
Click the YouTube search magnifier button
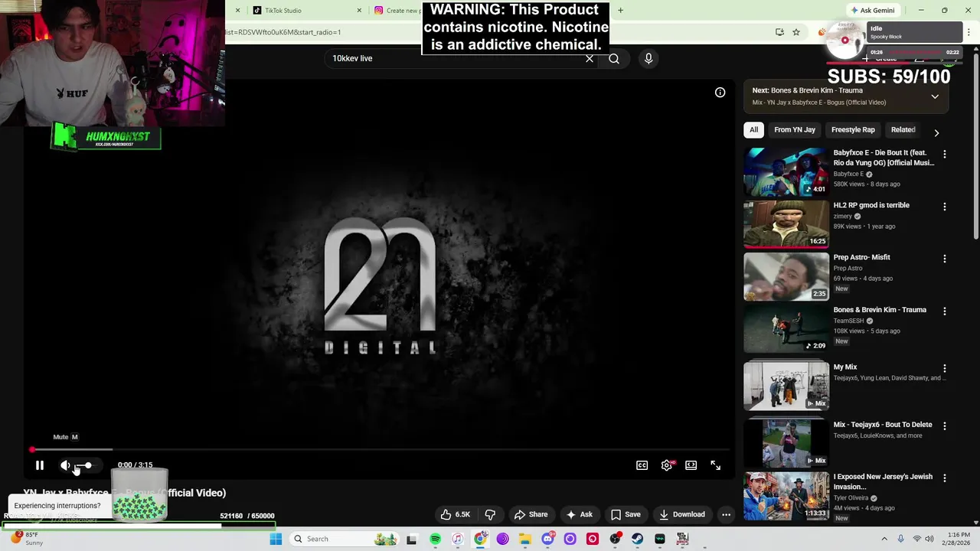coord(614,58)
